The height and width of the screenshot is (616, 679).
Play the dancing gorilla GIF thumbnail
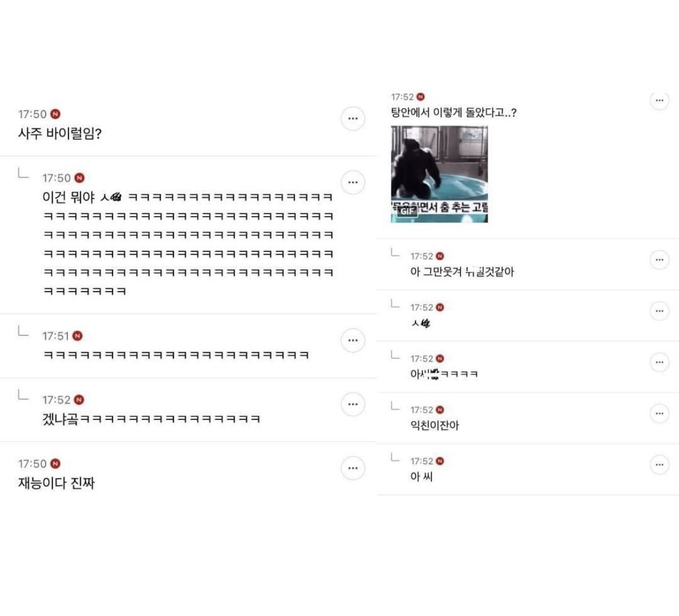pos(439,174)
